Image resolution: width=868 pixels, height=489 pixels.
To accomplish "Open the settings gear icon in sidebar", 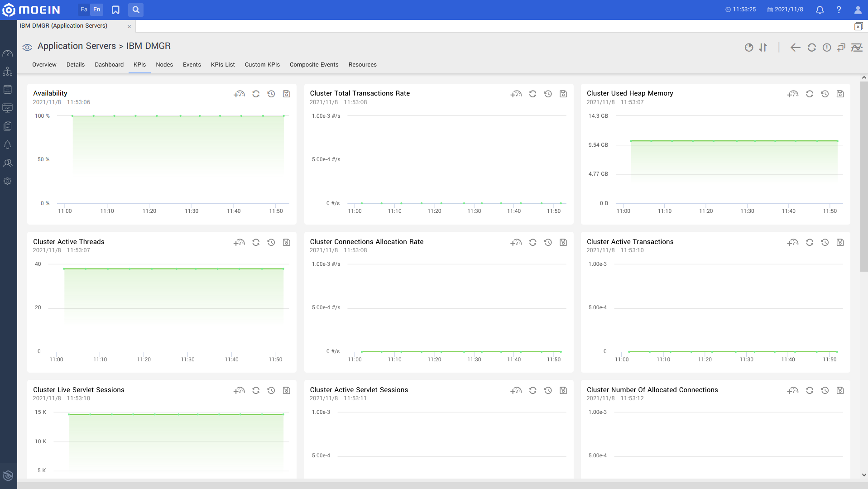I will [8, 181].
